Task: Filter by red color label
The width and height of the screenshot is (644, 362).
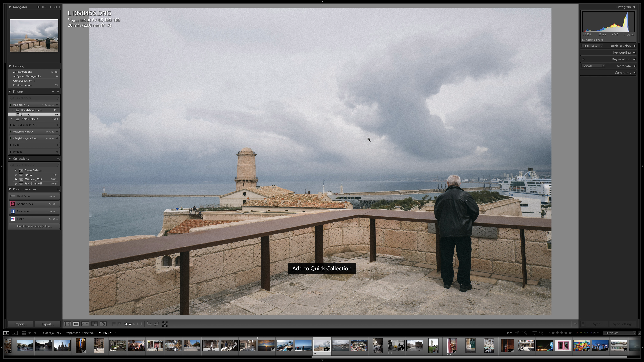Action: coord(577,333)
